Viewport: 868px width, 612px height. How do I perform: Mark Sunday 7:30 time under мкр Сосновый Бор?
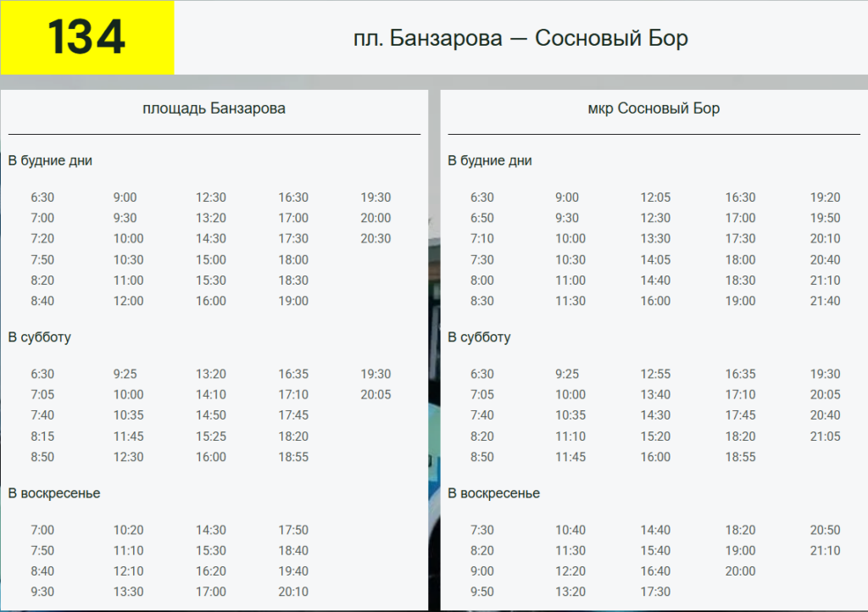(x=482, y=530)
